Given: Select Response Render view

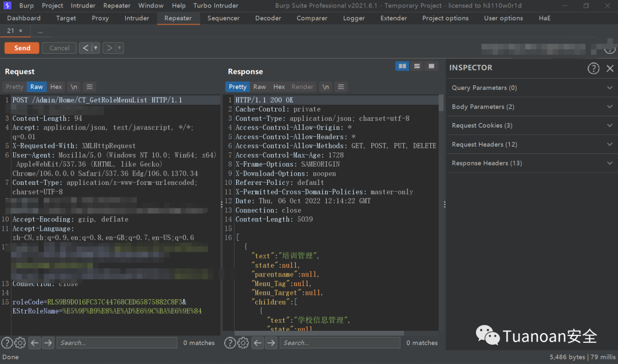Looking at the screenshot, I should coord(302,87).
